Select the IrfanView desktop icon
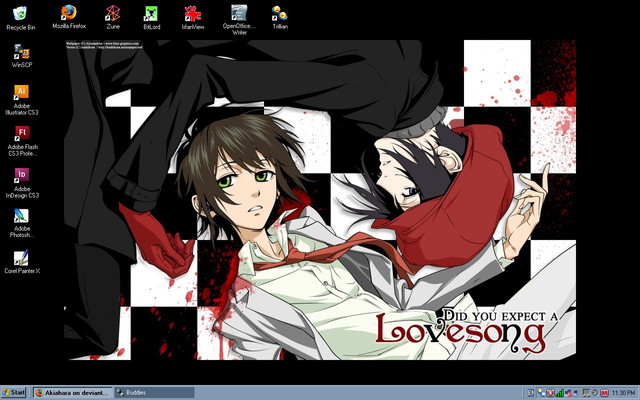Viewport: 640px width, 400px height. (x=193, y=18)
